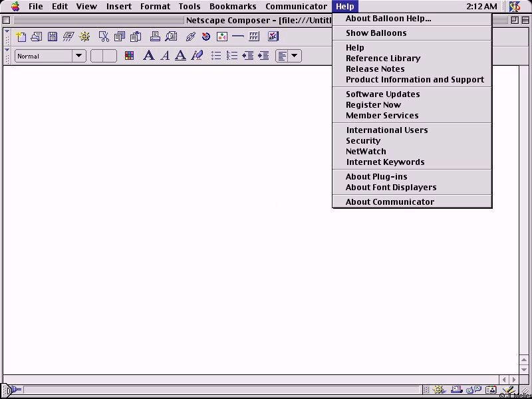Choose Release Notes menu entry
Image resolution: width=532 pixels, height=399 pixels.
point(412,69)
